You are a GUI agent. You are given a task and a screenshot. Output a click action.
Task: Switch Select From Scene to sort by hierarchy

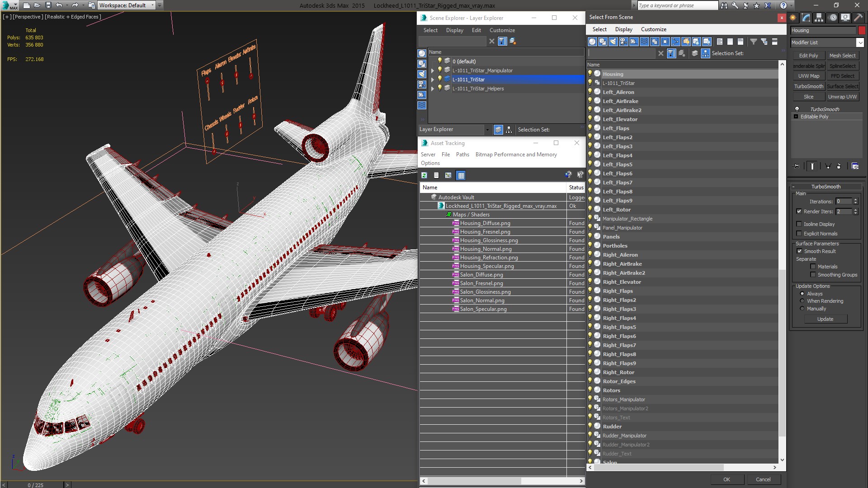pos(705,53)
